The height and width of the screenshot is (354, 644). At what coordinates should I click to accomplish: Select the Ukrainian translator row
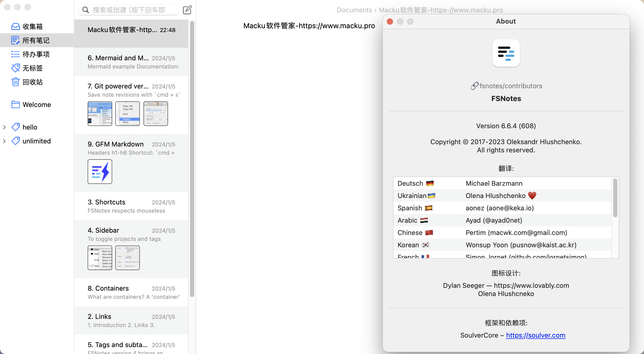pyautogui.click(x=502, y=196)
